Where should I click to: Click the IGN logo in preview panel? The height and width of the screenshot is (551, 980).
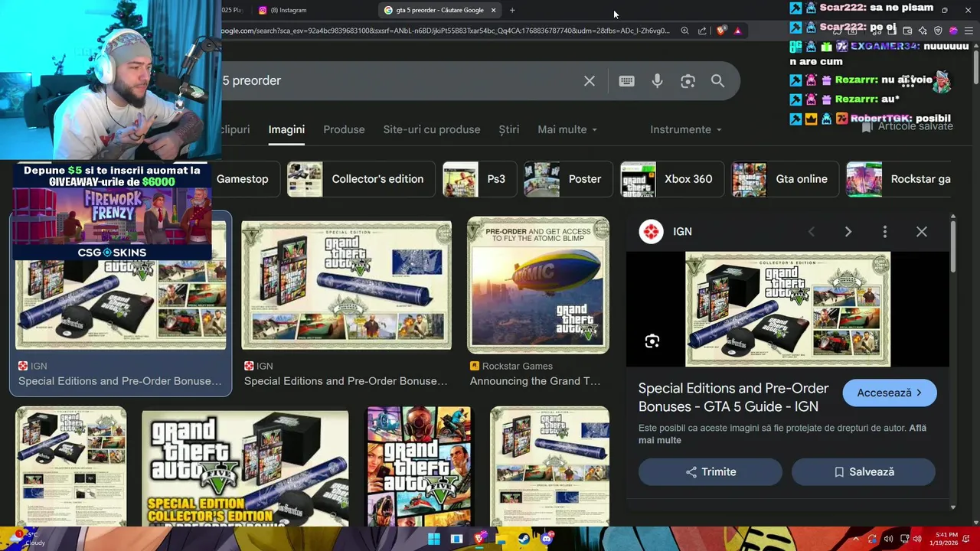[x=651, y=231]
